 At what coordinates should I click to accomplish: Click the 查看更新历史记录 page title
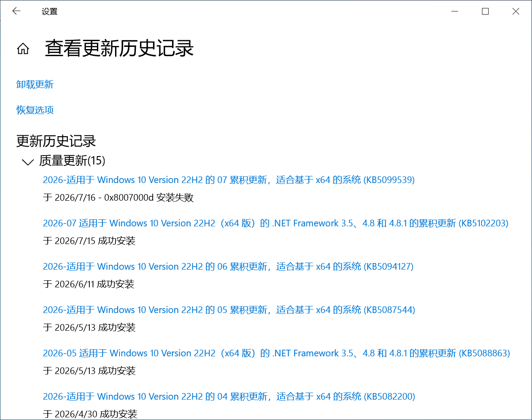[120, 48]
